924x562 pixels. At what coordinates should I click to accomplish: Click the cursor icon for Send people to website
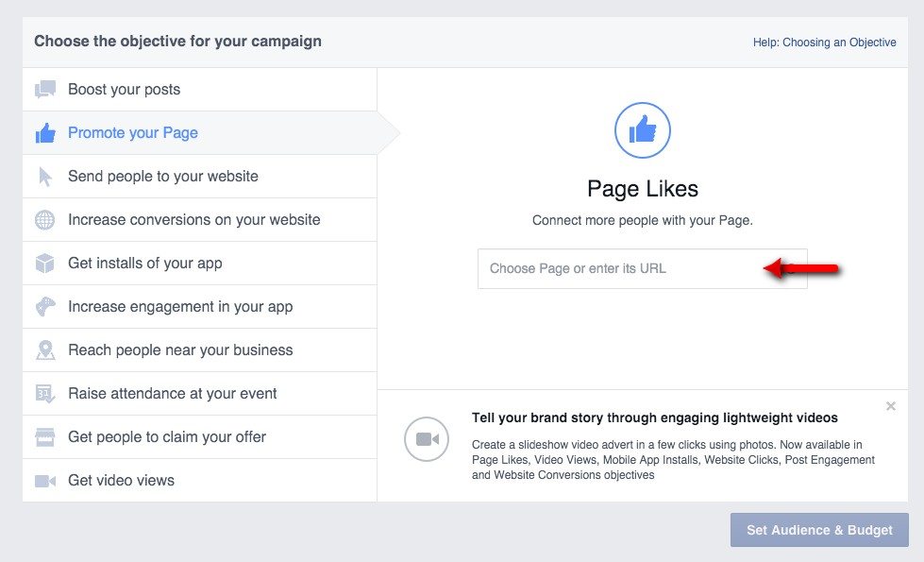(45, 177)
